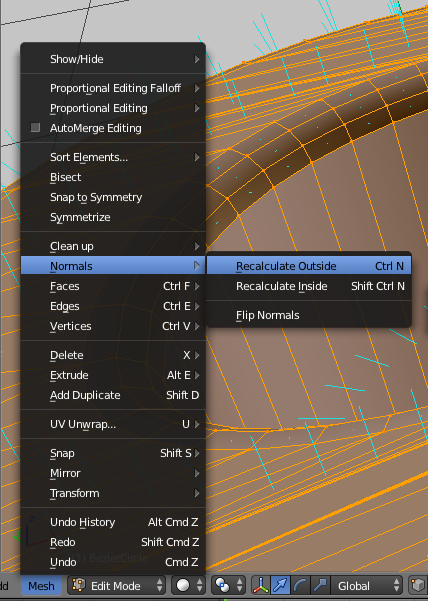Open the Extrude submenu

(x=113, y=375)
